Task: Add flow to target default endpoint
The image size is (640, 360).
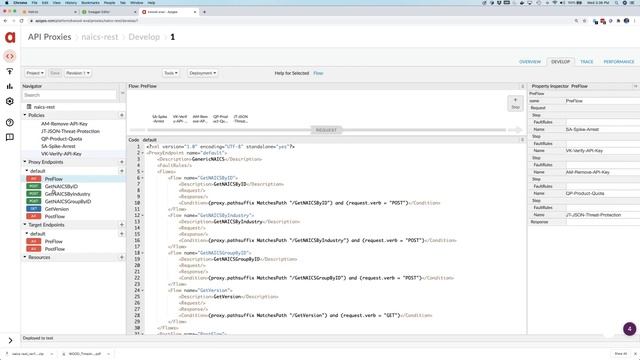Action: [x=122, y=233]
